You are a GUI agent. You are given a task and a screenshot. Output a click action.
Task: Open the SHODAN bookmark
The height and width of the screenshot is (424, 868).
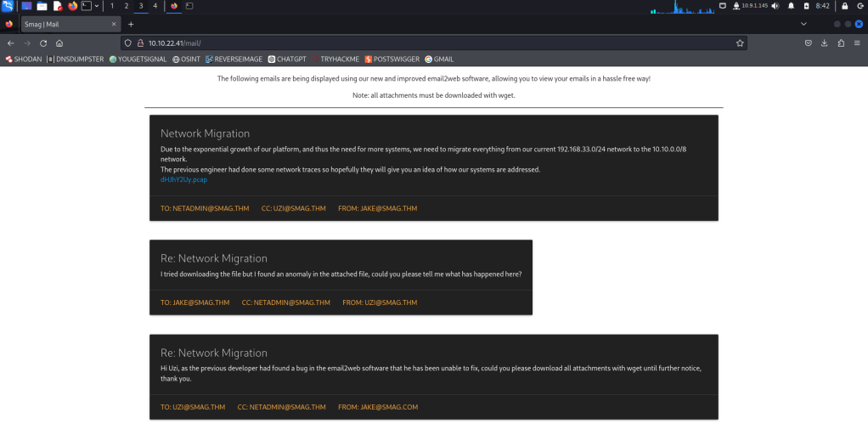(x=23, y=59)
